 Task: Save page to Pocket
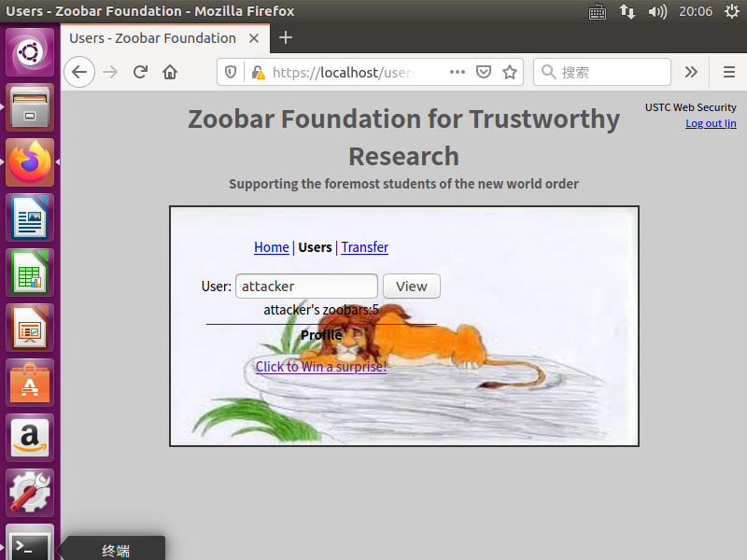pyautogui.click(x=484, y=72)
